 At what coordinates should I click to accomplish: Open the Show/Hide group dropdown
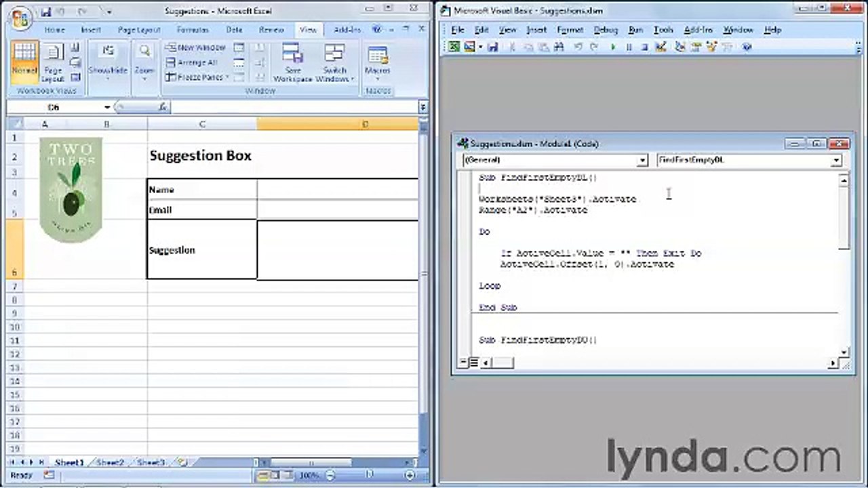click(108, 62)
